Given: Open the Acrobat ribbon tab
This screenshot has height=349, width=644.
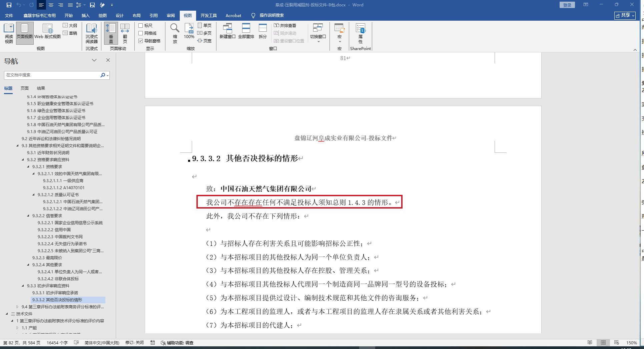Looking at the screenshot, I should (x=233, y=15).
